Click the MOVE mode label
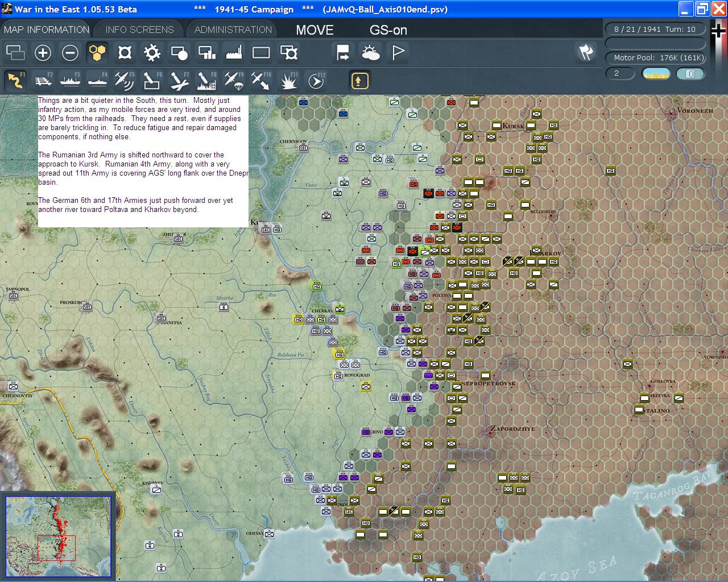The width and height of the screenshot is (728, 582). [x=315, y=30]
